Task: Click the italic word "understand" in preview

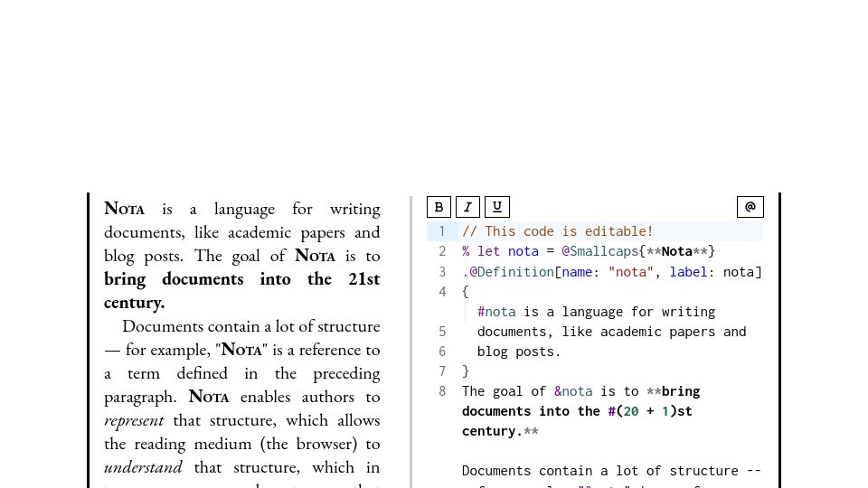Action: (143, 467)
